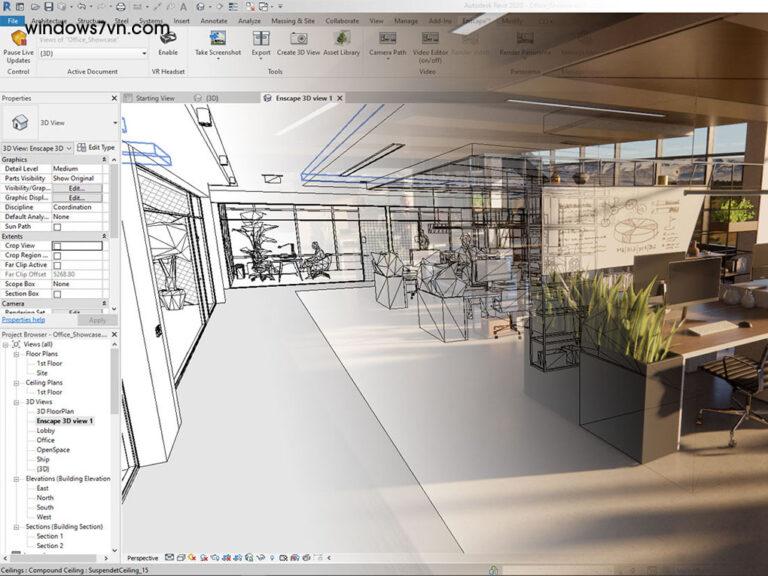This screenshot has width=768, height=576.
Task: Select Lobby in the 3D Views tree
Action: (46, 431)
